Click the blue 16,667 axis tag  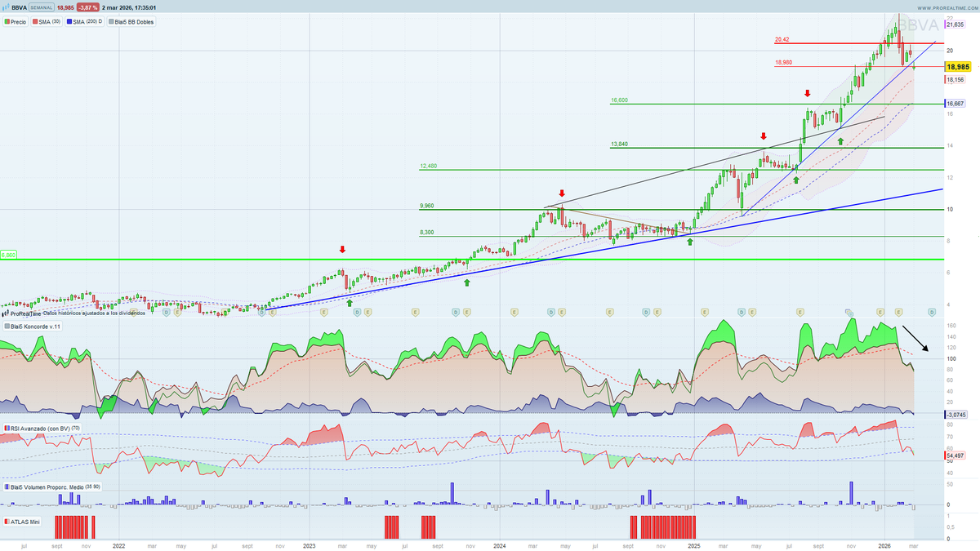[x=955, y=104]
